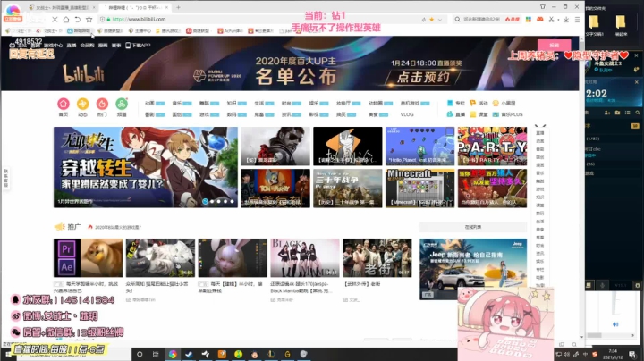
Task: Click the browser stop-loading X icon
Action: coord(55,20)
